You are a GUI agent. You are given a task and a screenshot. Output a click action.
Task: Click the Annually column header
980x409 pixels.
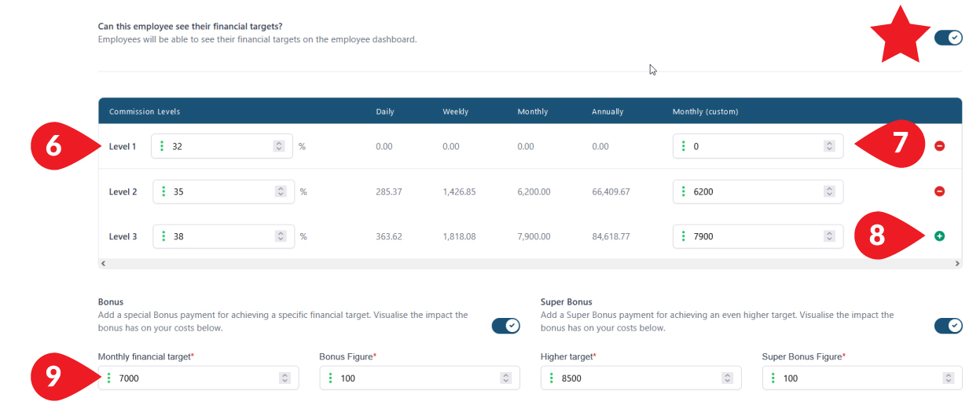[x=607, y=111]
